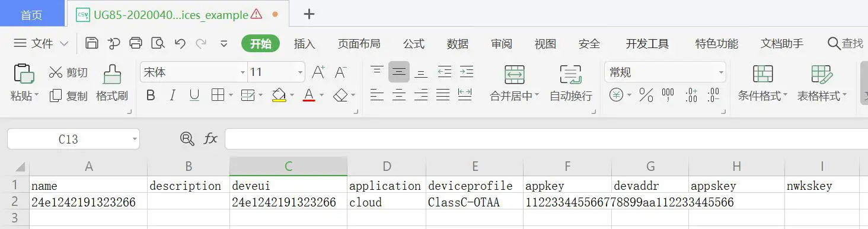Switch to the 数据 tab
This screenshot has width=868, height=229.
[458, 43]
